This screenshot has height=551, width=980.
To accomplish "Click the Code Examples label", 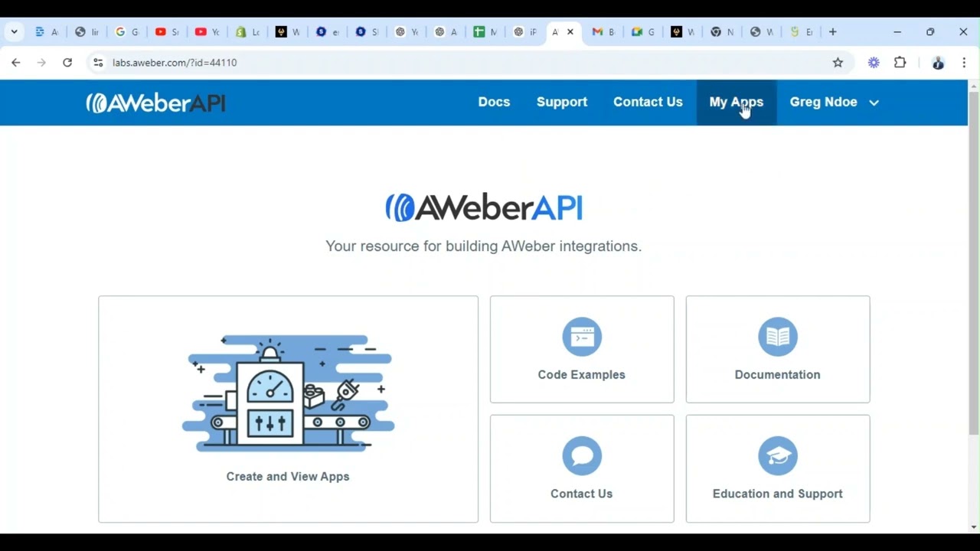I will (582, 375).
